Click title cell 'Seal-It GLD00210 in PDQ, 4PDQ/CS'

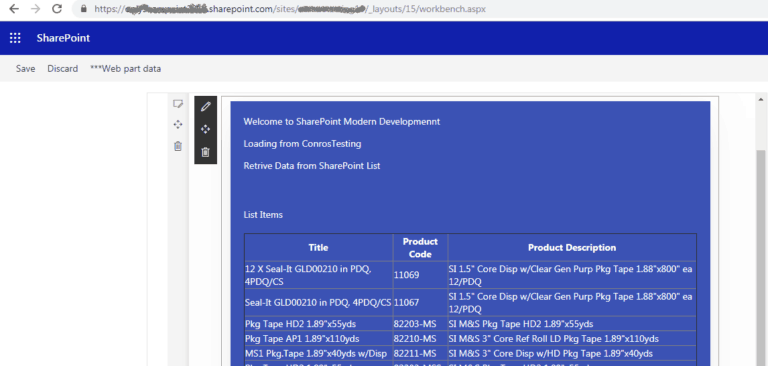(318, 303)
